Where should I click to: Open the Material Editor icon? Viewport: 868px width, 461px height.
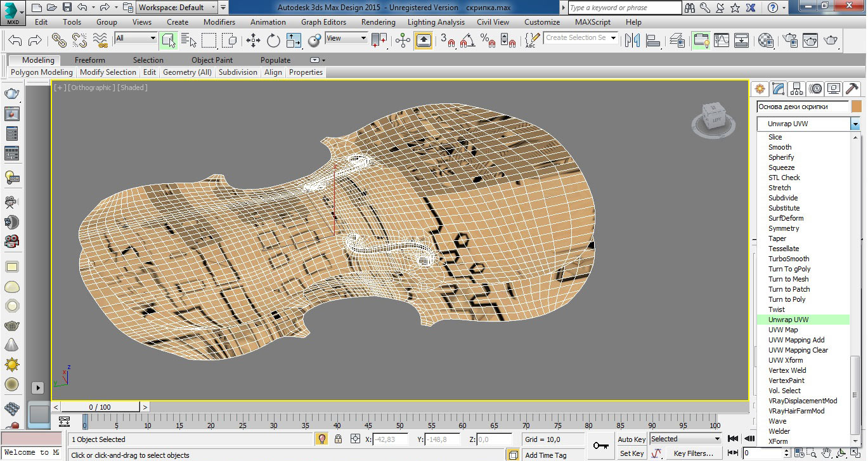pyautogui.click(x=766, y=41)
